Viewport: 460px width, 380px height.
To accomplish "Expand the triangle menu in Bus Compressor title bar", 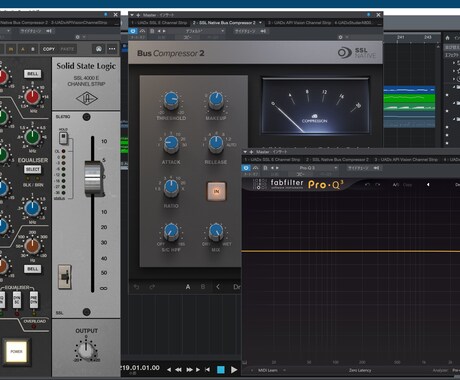I will tap(132, 15).
